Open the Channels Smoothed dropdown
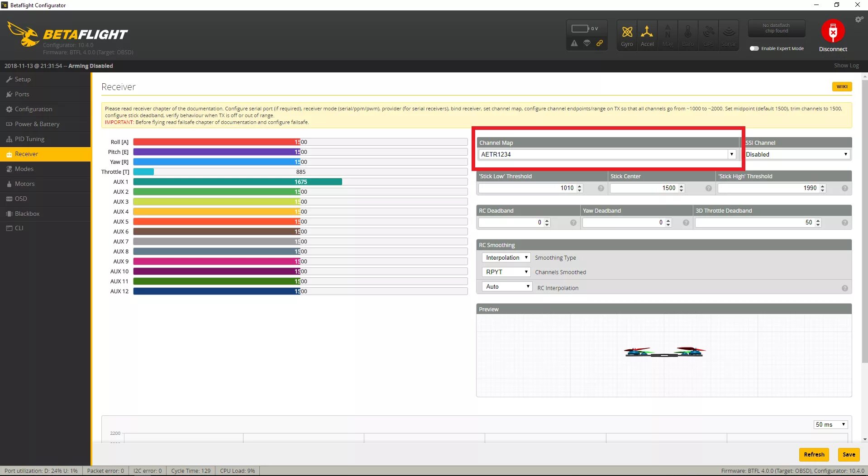Image resolution: width=868 pixels, height=476 pixels. tap(506, 272)
